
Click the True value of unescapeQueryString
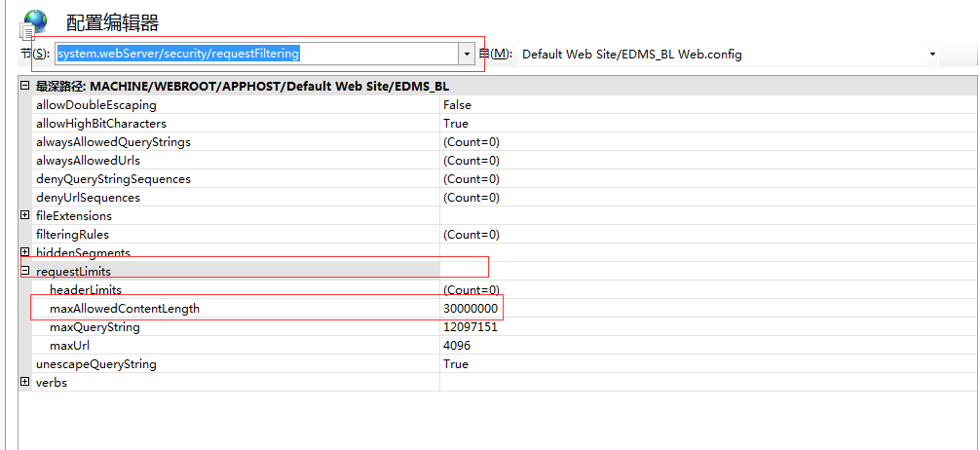tap(456, 363)
